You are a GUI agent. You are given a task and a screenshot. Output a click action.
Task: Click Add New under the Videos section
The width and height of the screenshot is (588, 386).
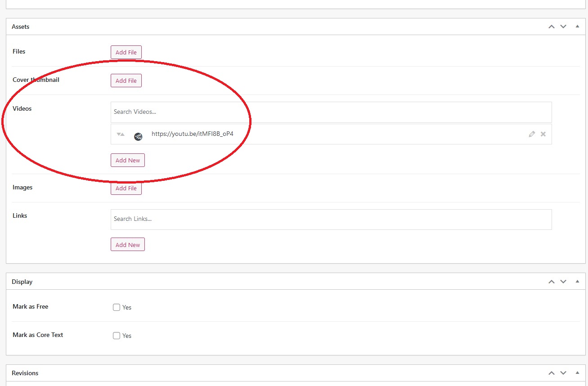pyautogui.click(x=127, y=160)
